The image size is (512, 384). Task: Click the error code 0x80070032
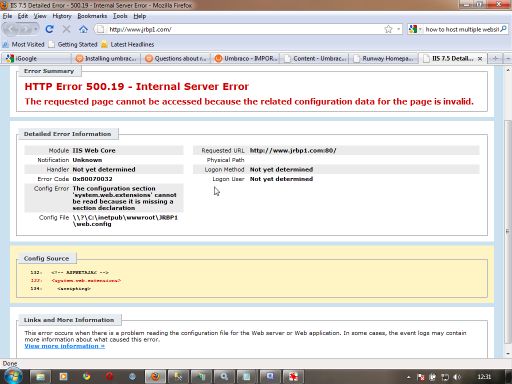tap(92, 179)
